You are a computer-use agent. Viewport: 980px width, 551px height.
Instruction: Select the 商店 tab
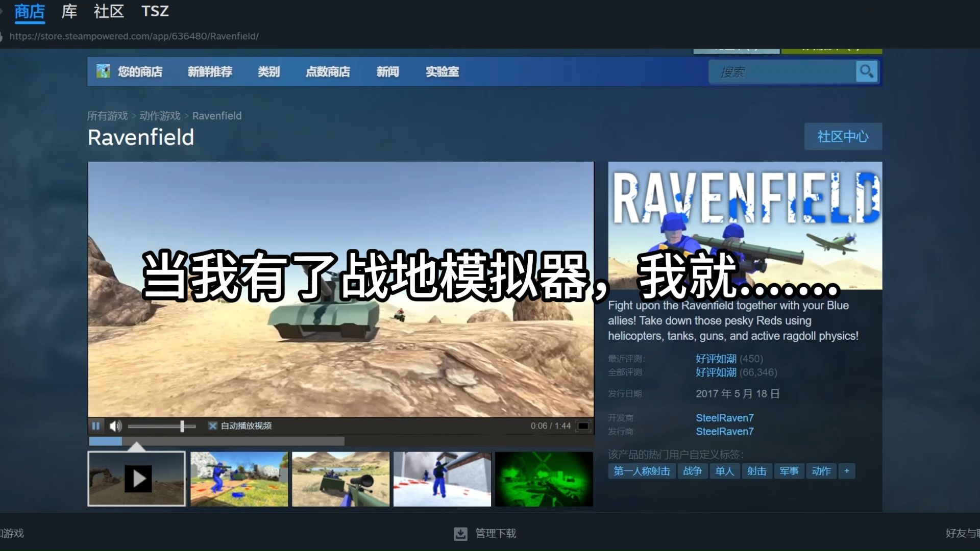pyautogui.click(x=29, y=11)
